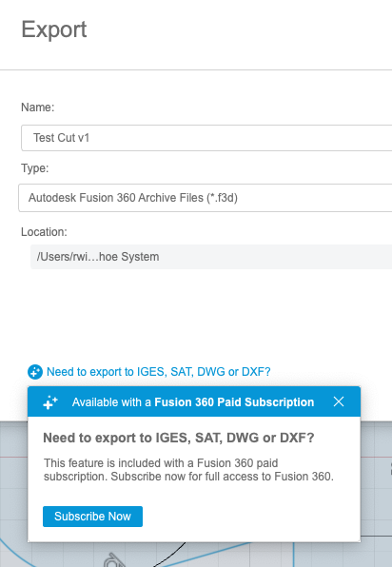Click the Name: label
This screenshot has height=567, width=392.
tap(38, 108)
